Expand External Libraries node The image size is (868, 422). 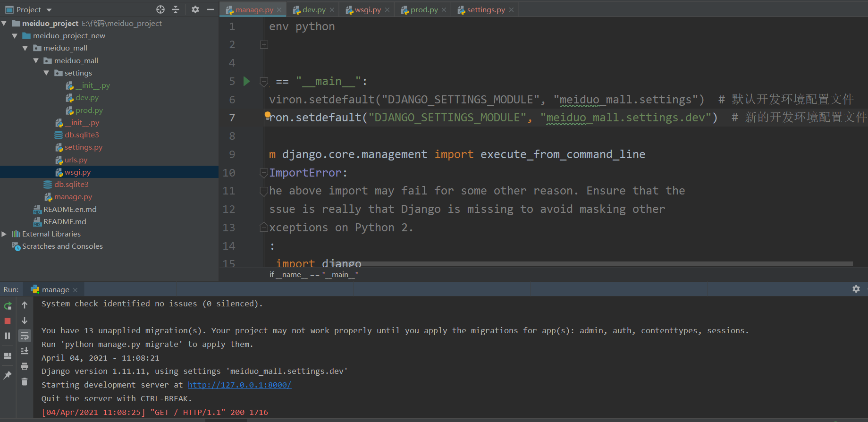(4, 234)
